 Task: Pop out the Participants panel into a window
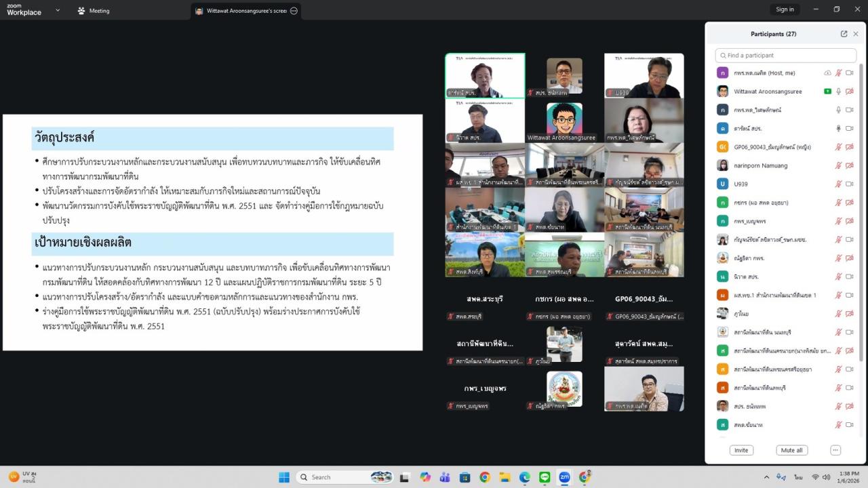click(x=843, y=33)
